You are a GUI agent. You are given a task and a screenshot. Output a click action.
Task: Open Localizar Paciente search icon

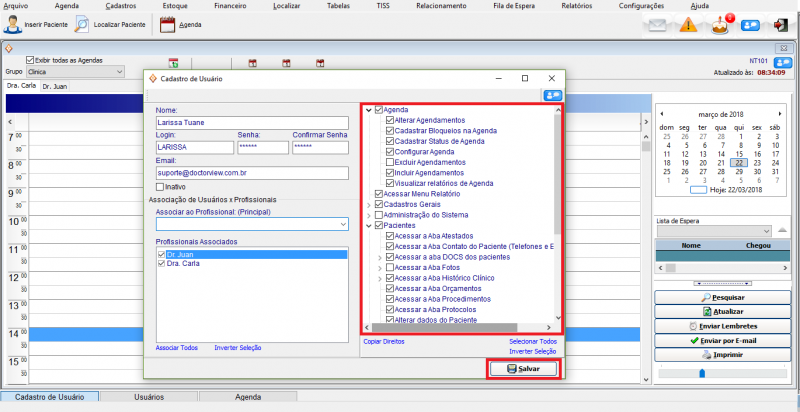coord(82,25)
